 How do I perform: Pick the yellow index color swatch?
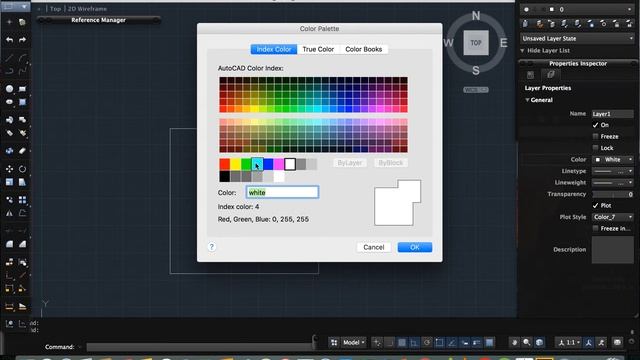pos(236,164)
